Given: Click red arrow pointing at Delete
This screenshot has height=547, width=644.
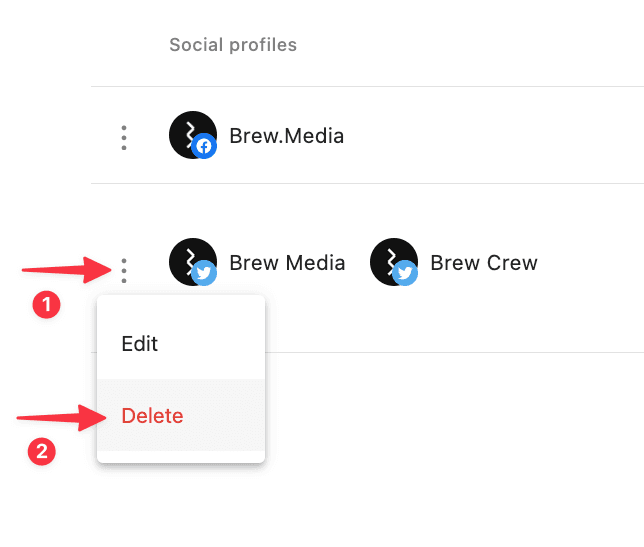Looking at the screenshot, I should click(x=60, y=418).
